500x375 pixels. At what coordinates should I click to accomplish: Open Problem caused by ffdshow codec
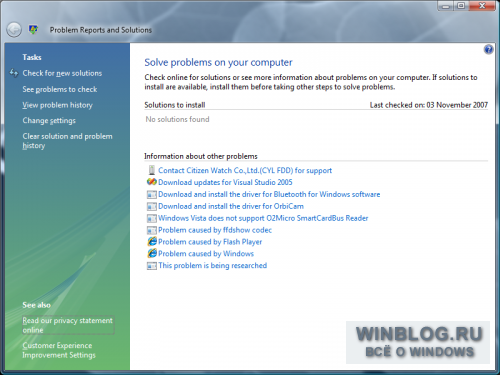(215, 230)
